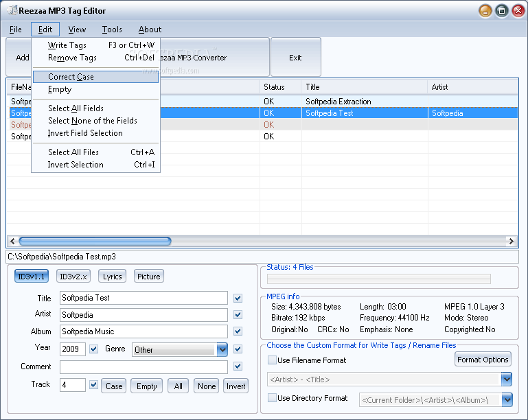Click the Invert button
This screenshot has width=528, height=420.
coord(236,386)
